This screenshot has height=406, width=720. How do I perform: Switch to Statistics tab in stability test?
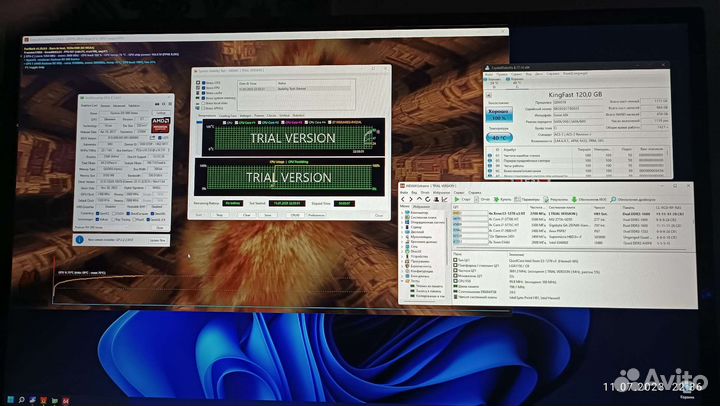click(298, 116)
